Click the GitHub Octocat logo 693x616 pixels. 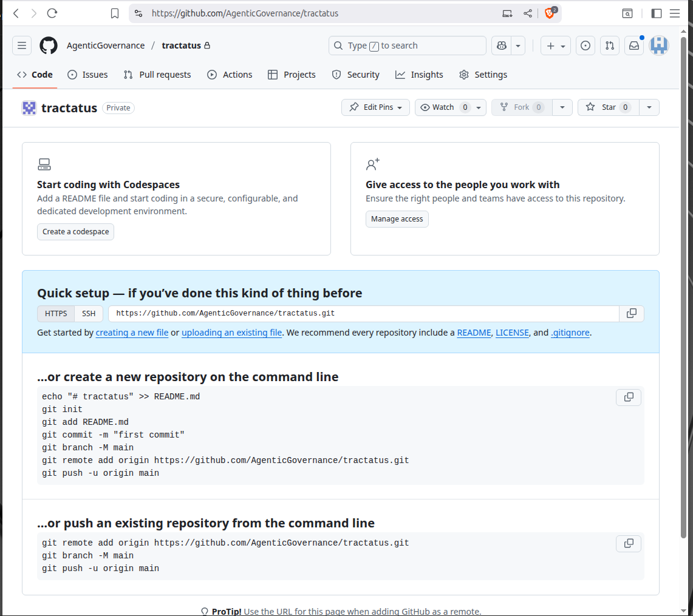(49, 46)
